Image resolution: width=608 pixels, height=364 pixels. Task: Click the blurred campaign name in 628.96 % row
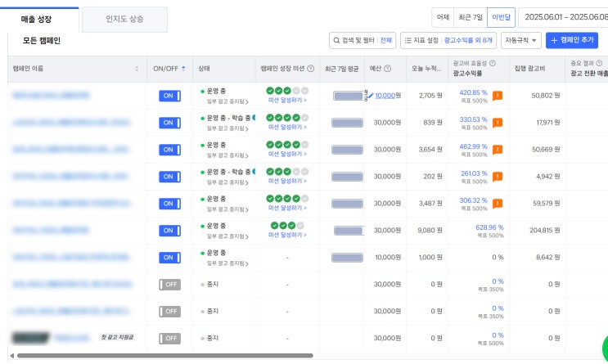(51, 231)
